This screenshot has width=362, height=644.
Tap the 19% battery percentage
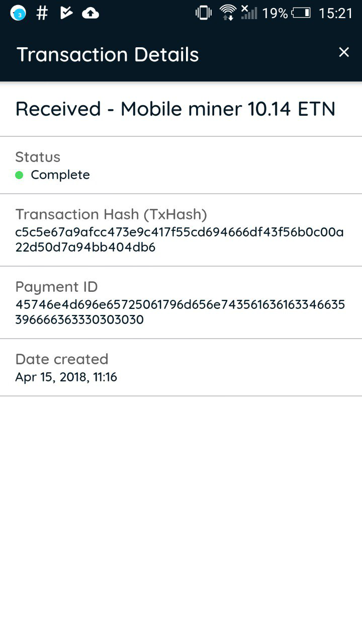click(x=275, y=14)
